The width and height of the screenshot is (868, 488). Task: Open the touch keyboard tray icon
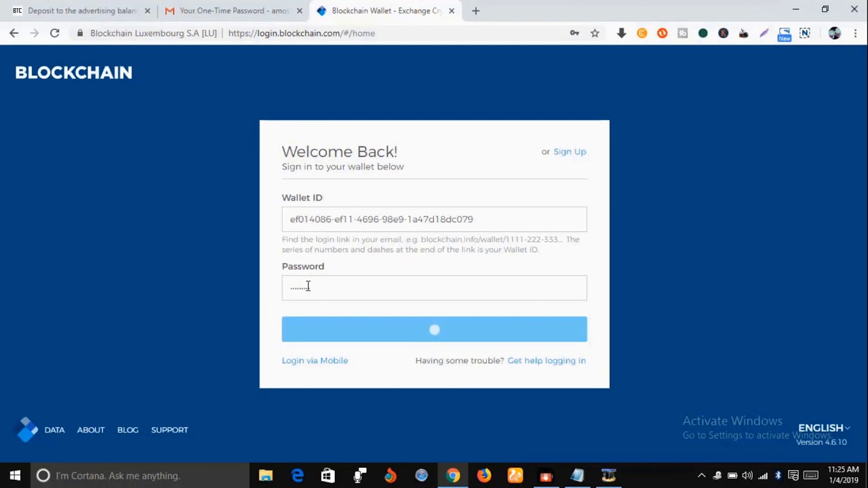[x=810, y=476]
